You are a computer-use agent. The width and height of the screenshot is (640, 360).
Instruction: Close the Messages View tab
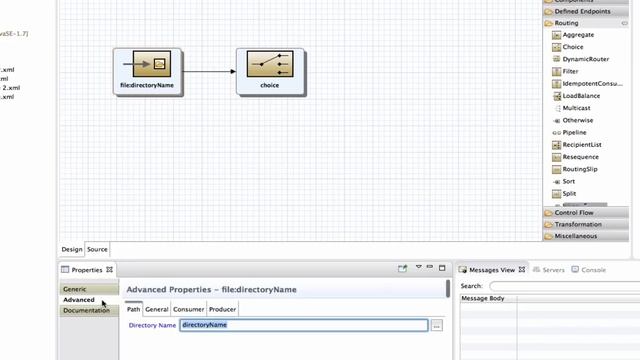[522, 270]
